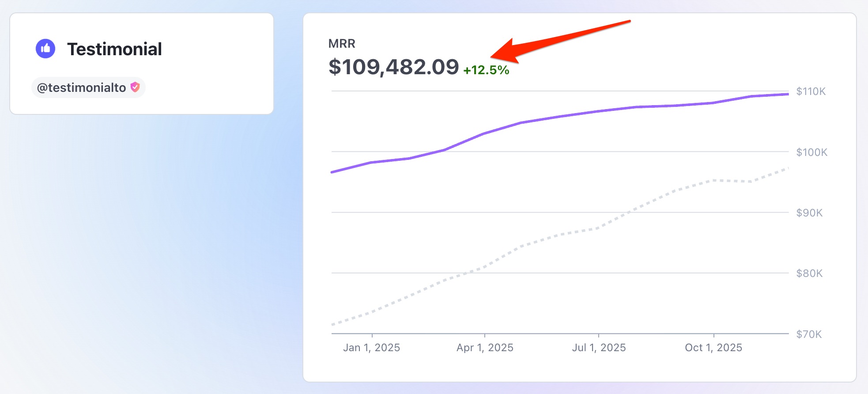Click the purple thumbs-up Testimonial logo

[x=45, y=49]
